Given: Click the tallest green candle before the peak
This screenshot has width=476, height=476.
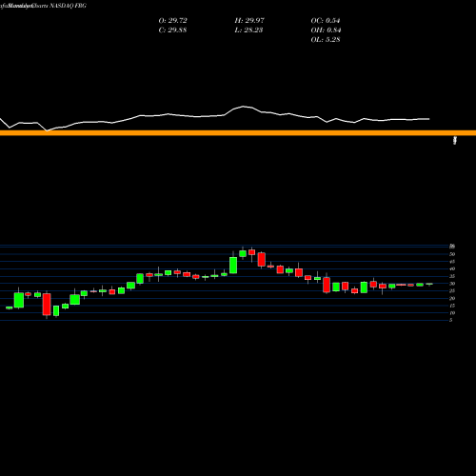Looking at the screenshot, I should (233, 265).
